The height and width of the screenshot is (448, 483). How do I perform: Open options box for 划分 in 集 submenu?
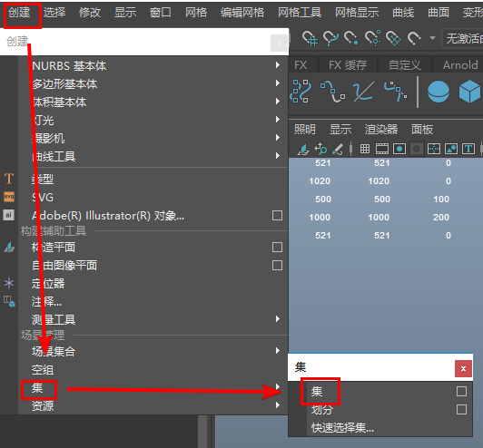click(461, 410)
